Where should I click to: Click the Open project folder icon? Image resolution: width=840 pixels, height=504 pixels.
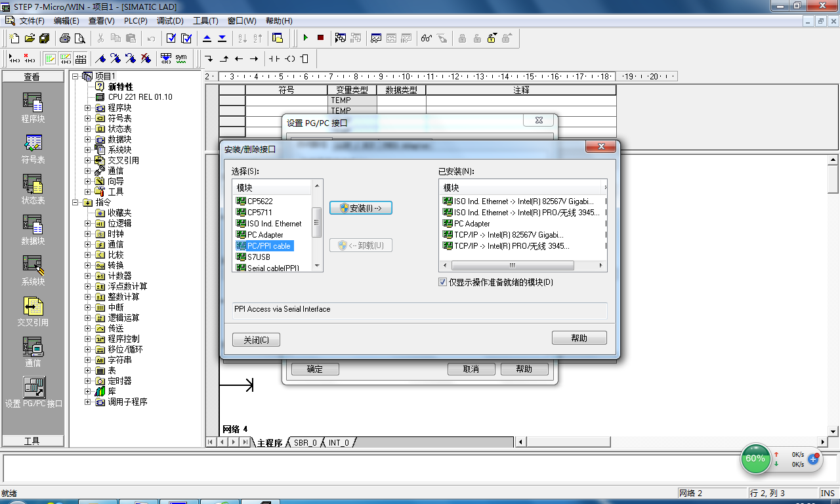click(30, 38)
